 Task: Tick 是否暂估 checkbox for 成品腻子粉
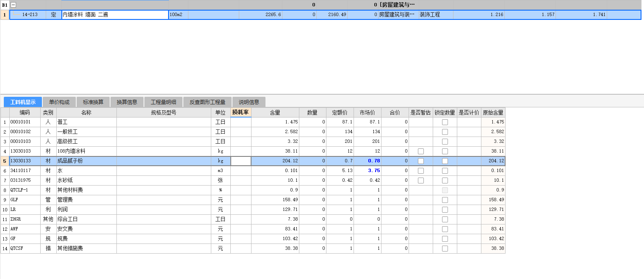tap(421, 161)
